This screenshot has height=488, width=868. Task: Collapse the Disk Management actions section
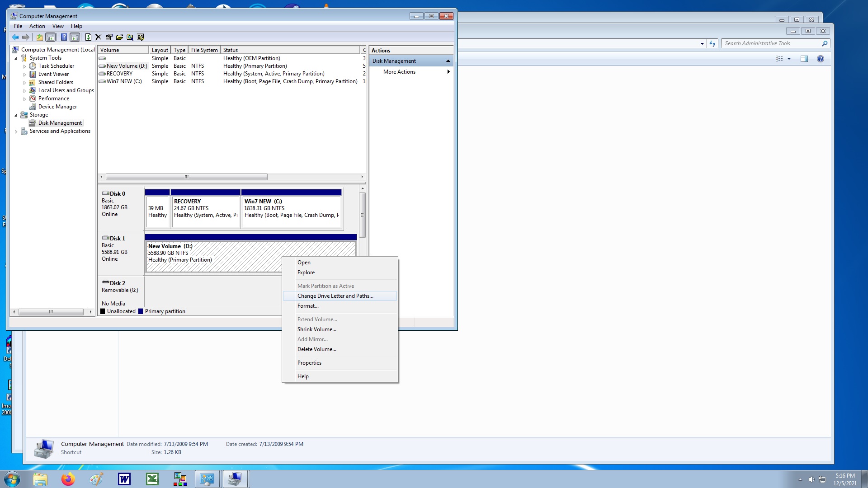(448, 61)
